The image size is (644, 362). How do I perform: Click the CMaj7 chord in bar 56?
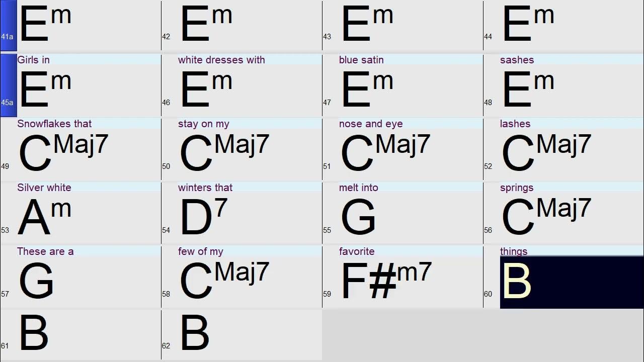pyautogui.click(x=546, y=216)
